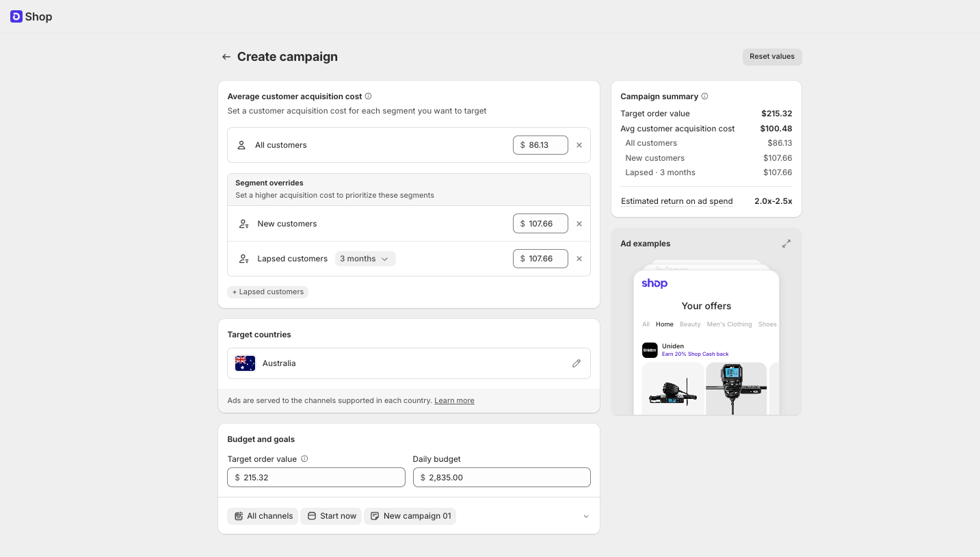
Task: Expand the Ad examples preview
Action: [786, 244]
